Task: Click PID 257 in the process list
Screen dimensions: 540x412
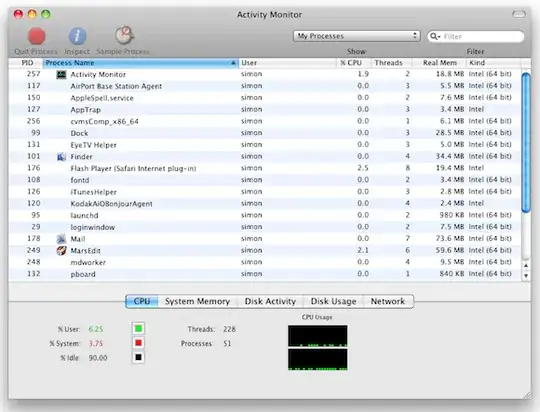Action: point(33,74)
